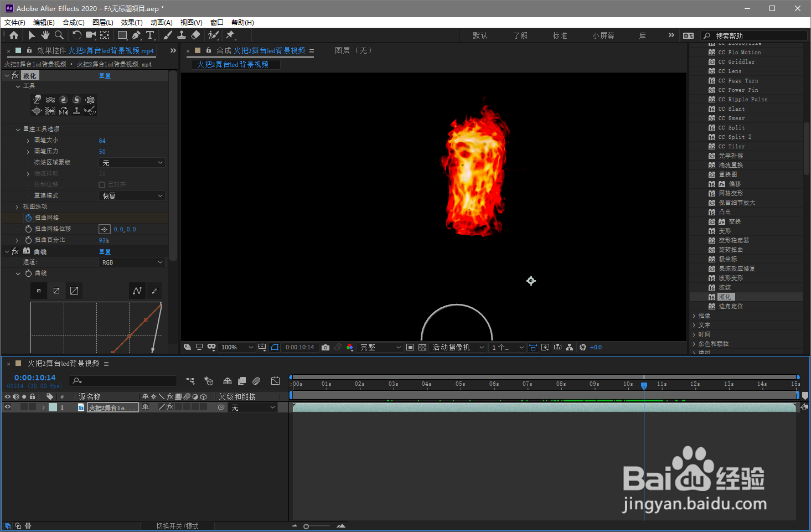Choose the Liquify reflection tool
Viewport: 811px width, 532px height.
click(x=64, y=111)
